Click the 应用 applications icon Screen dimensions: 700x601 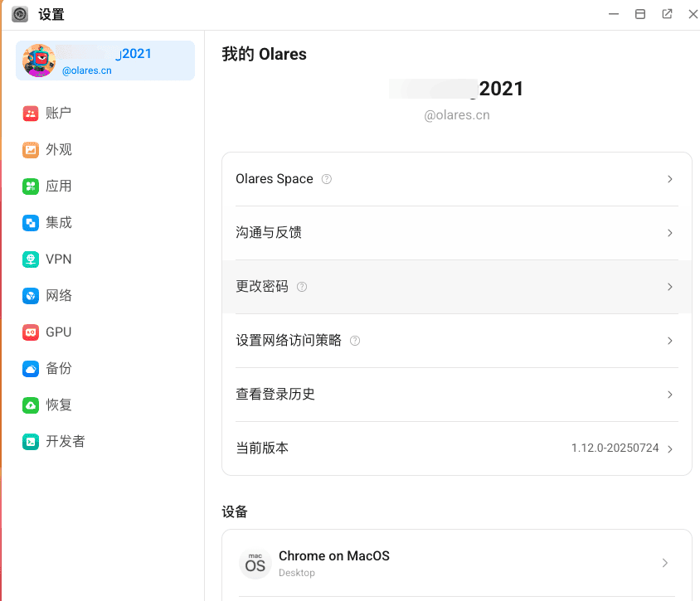[31, 186]
